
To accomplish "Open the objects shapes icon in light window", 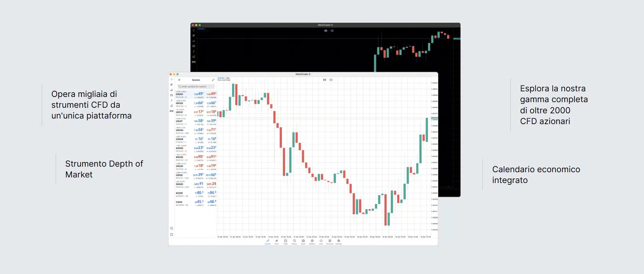I will 171,106.
